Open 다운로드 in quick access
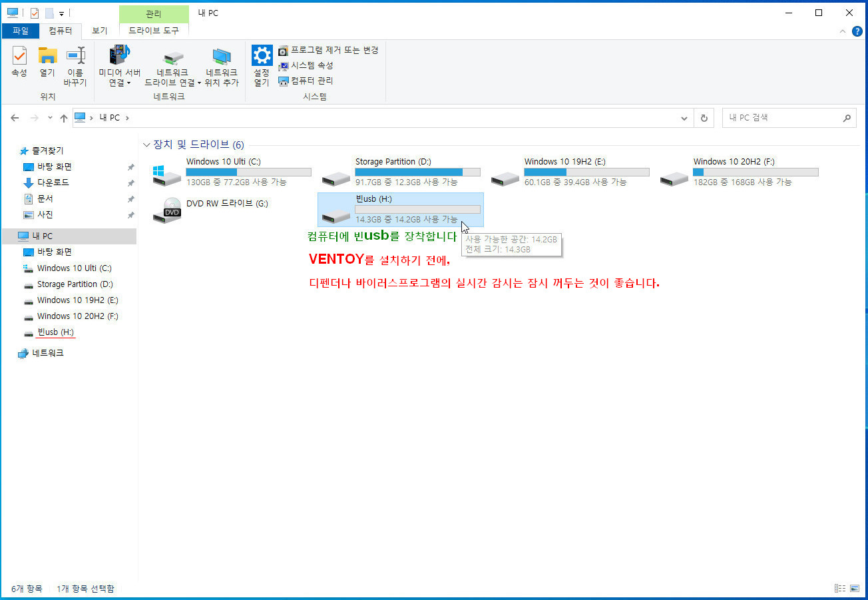868x600 pixels. click(x=53, y=182)
